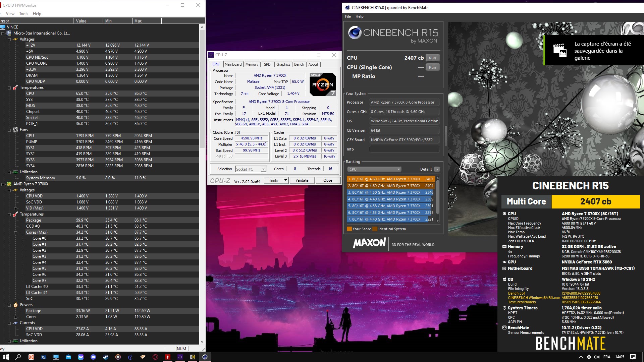
Task: Collapse the Currents section
Action: pos(9,323)
